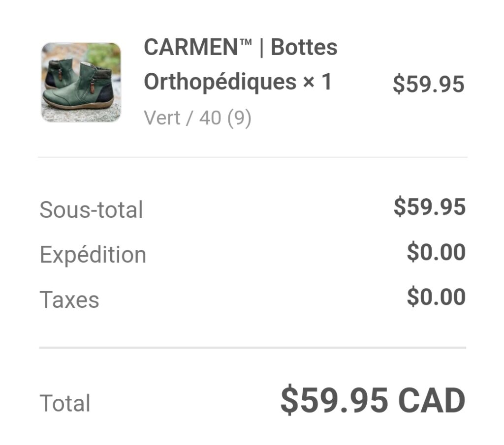The height and width of the screenshot is (445, 504).
Task: Click the divider line below the product item
Action: tap(252, 157)
